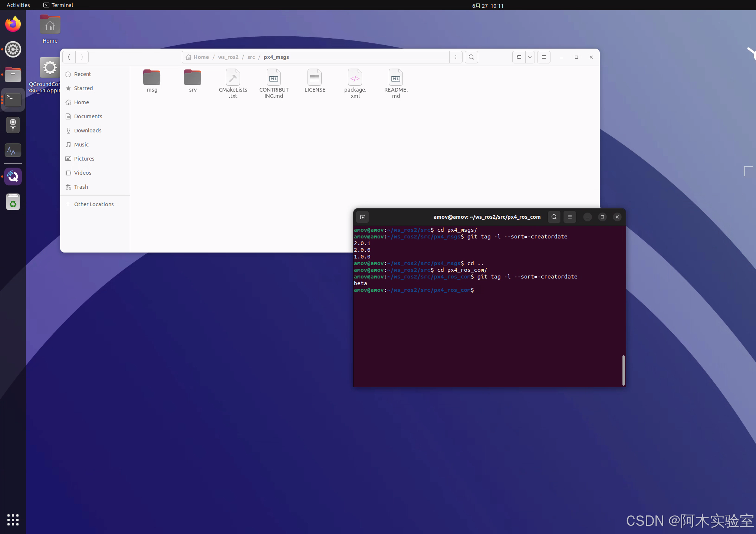Open terminal hamburger menu

point(570,217)
